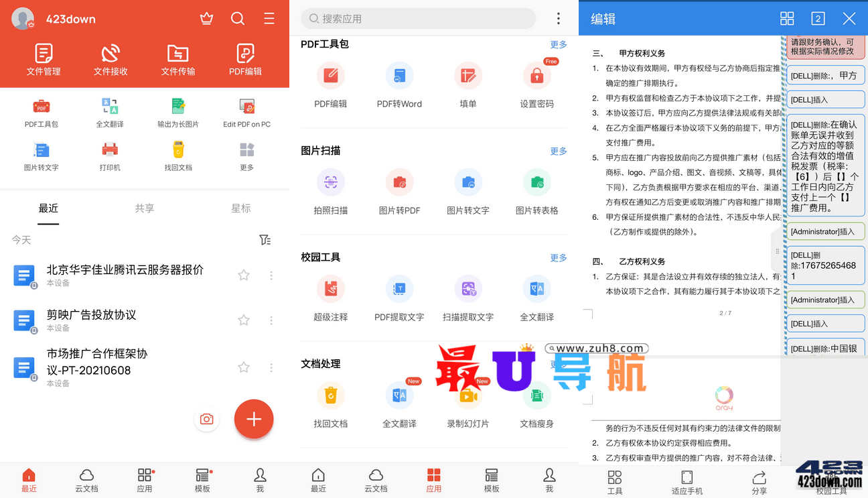Tap the 编辑 mode label
The image size is (868, 498).
(x=603, y=19)
